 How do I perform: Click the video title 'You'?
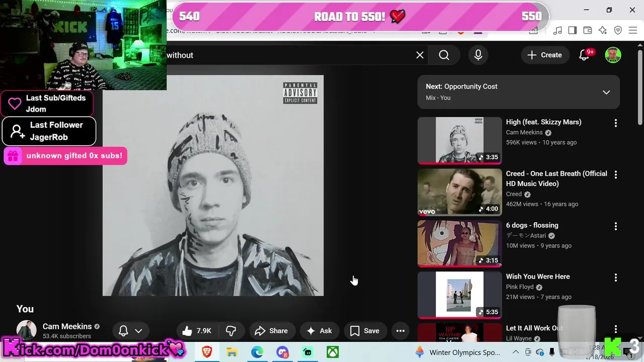click(x=25, y=309)
